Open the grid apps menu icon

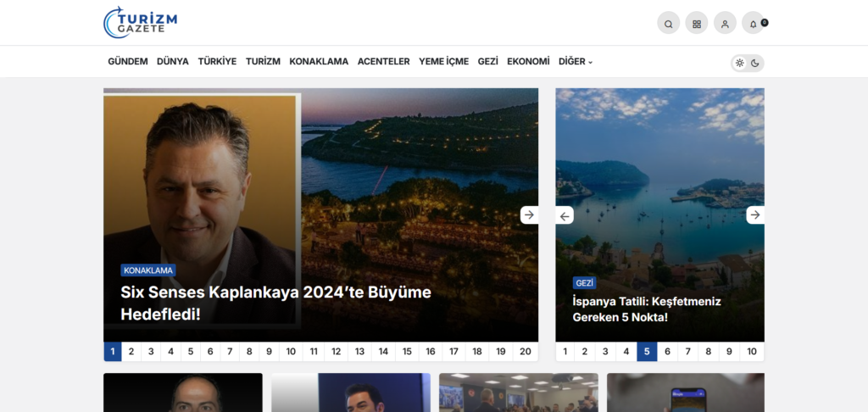(x=696, y=24)
